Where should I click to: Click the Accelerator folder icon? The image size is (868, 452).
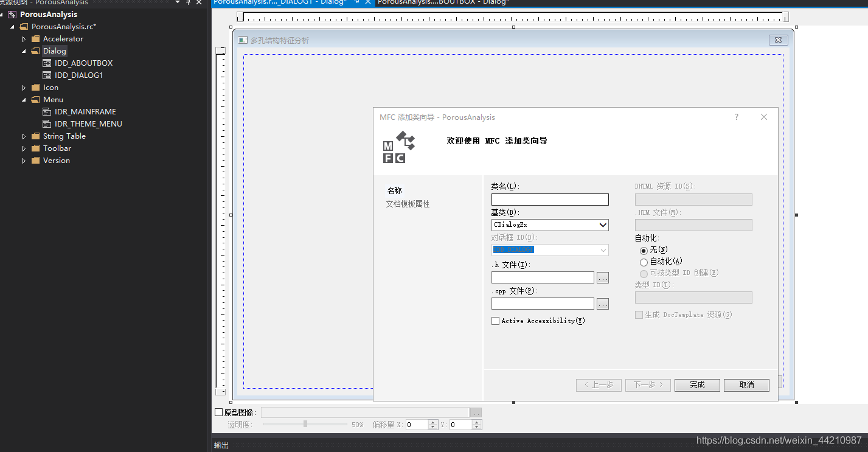click(x=35, y=38)
